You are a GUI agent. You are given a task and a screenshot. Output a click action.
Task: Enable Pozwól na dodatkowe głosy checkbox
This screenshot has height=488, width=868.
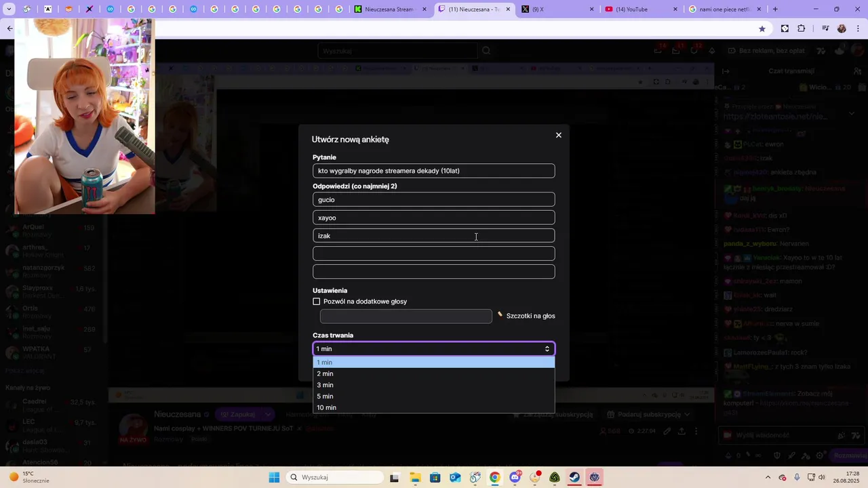tap(317, 302)
